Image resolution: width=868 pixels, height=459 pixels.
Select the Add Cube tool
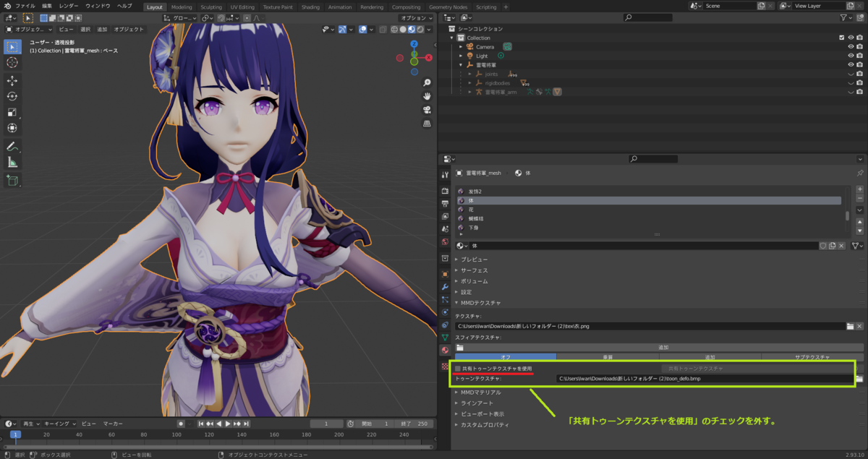12,180
